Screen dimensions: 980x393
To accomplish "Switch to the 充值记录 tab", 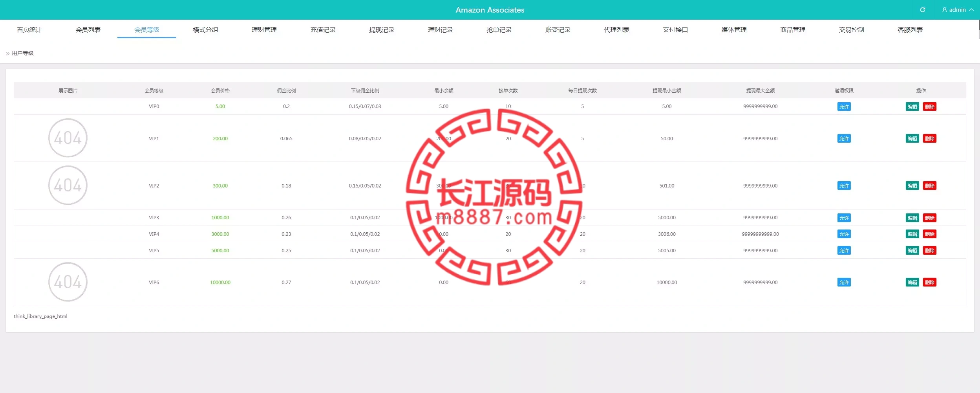I will [x=323, y=30].
